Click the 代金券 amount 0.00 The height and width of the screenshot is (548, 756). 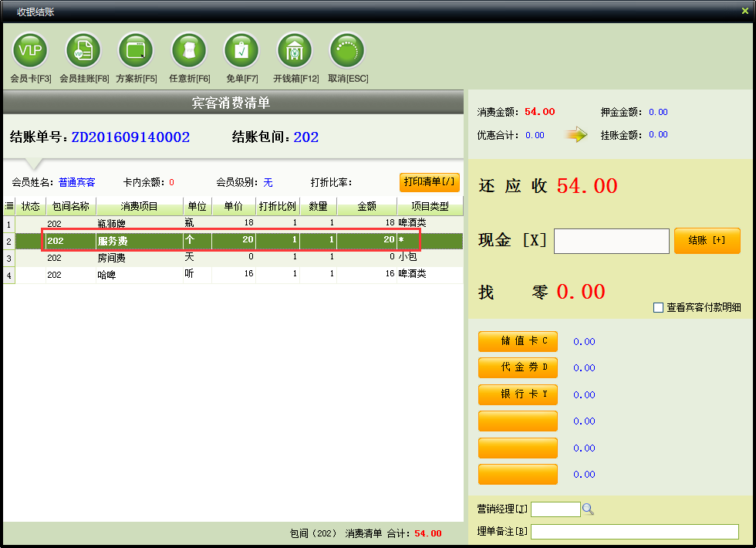[x=584, y=367]
